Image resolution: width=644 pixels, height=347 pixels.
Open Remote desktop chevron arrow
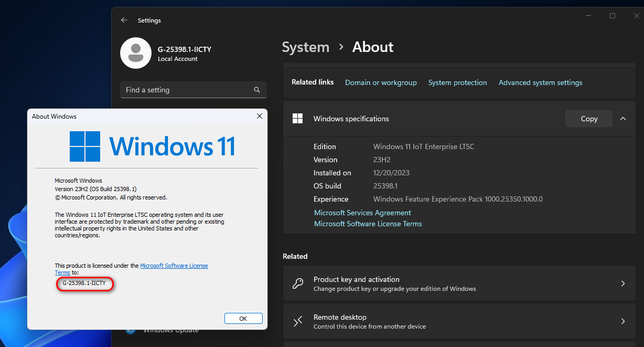(x=623, y=321)
